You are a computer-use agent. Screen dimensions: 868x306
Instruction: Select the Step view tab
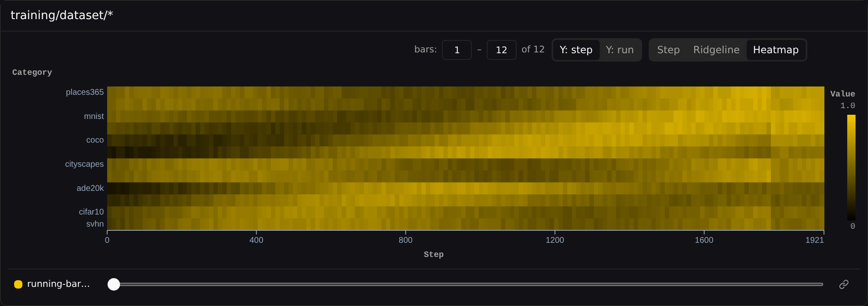pos(668,50)
